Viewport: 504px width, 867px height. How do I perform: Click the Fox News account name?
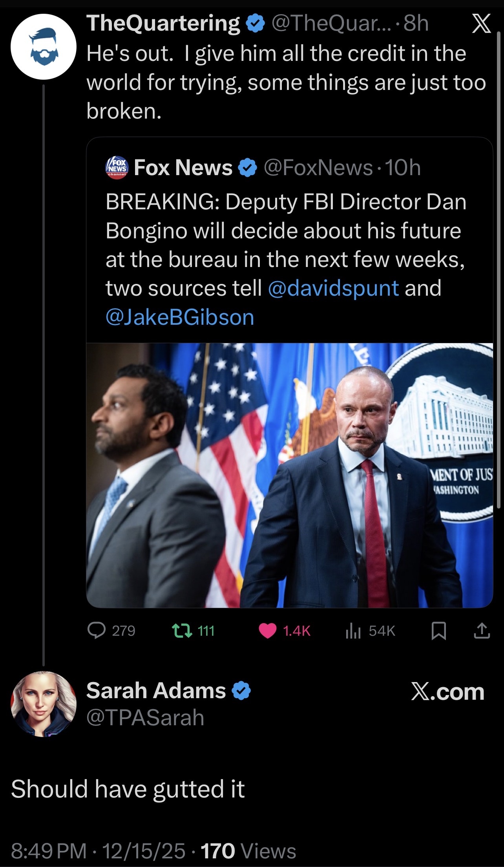pos(183,168)
